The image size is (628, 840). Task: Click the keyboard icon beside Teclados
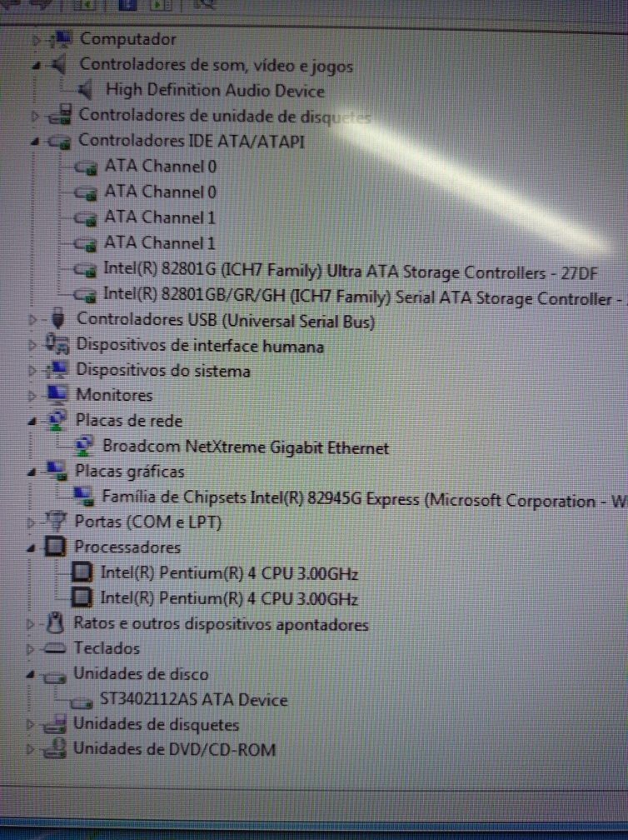pyautogui.click(x=54, y=648)
